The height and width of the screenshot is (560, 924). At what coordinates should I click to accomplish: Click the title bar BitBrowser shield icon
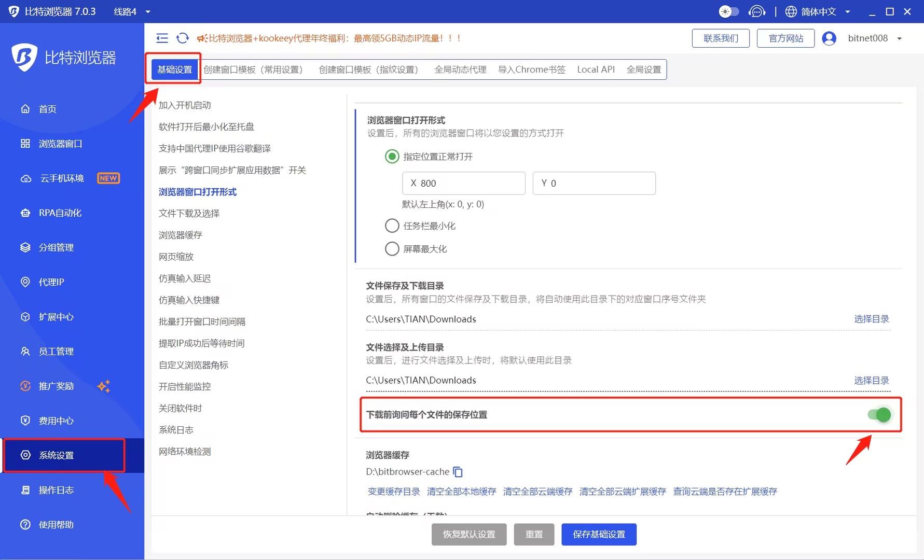click(13, 11)
